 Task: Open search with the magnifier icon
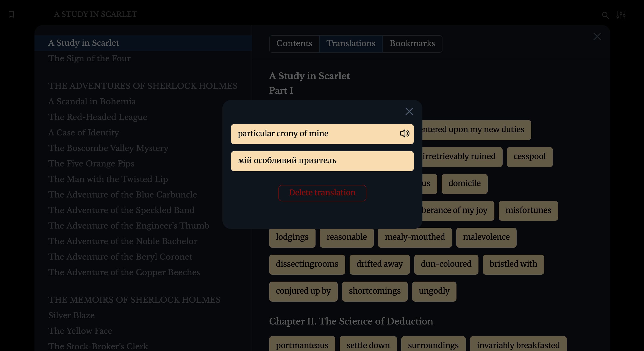coord(605,15)
